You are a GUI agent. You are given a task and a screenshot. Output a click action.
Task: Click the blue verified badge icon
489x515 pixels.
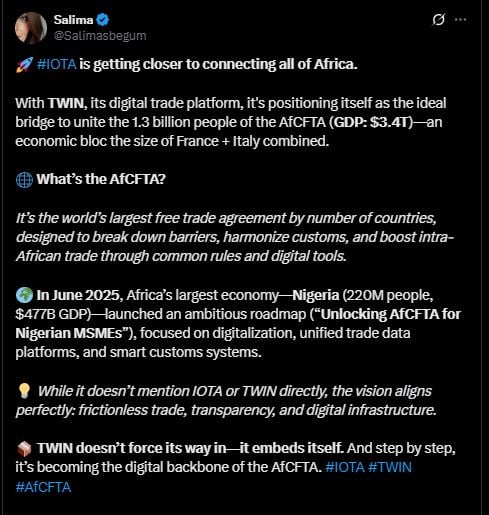coord(102,20)
